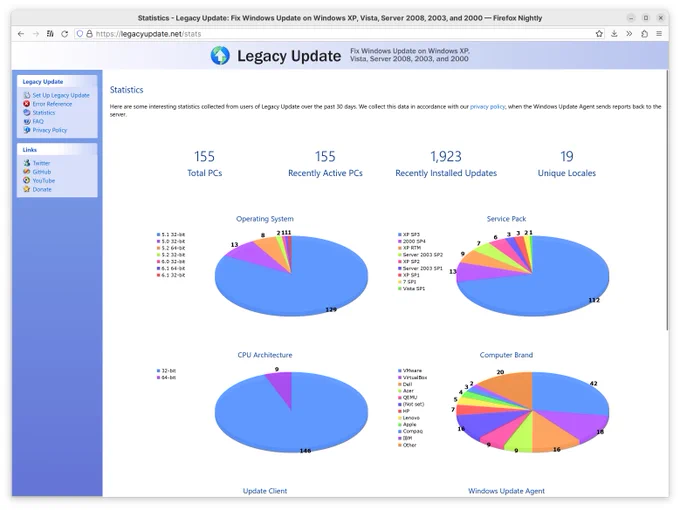This screenshot has width=680, height=510.
Task: Open the Statistics sidebar link
Action: pos(44,112)
